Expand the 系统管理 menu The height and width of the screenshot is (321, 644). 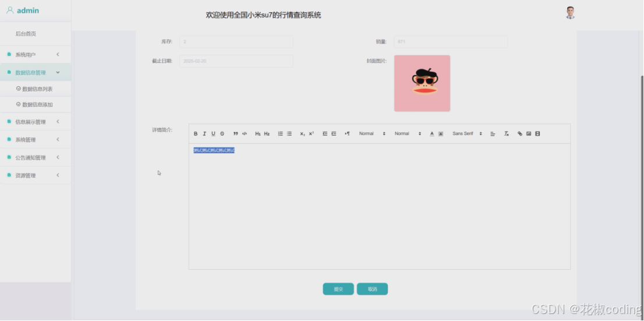pyautogui.click(x=36, y=140)
